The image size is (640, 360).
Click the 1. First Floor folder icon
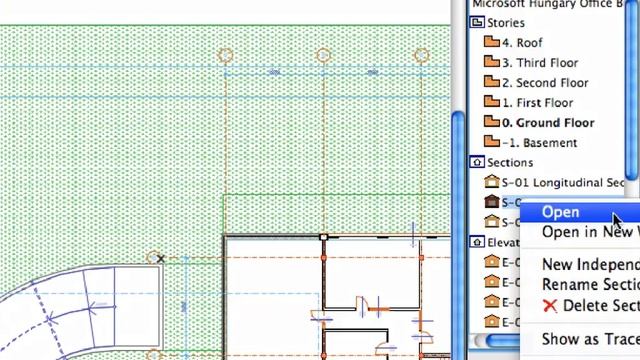[492, 102]
